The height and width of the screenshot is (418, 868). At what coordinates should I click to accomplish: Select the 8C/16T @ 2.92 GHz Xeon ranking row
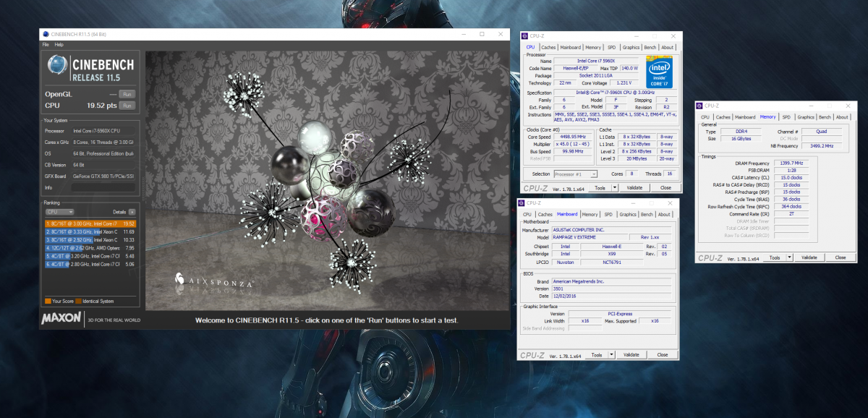[90, 239]
